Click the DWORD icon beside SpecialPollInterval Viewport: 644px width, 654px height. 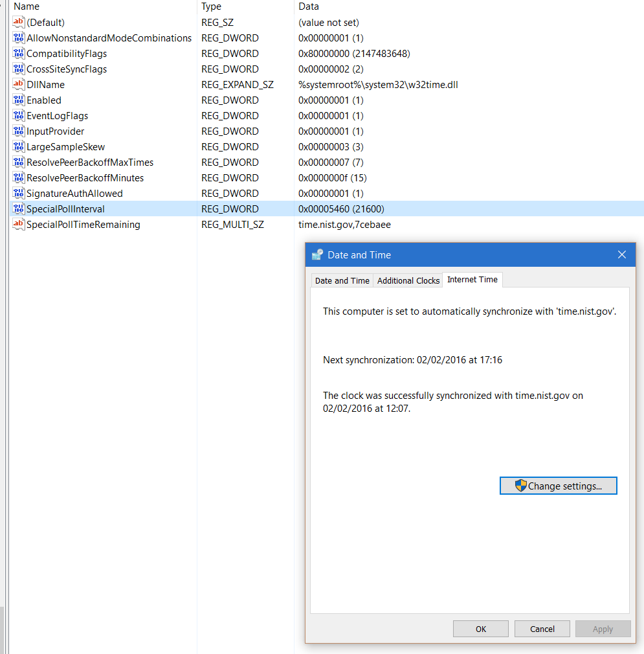18,209
